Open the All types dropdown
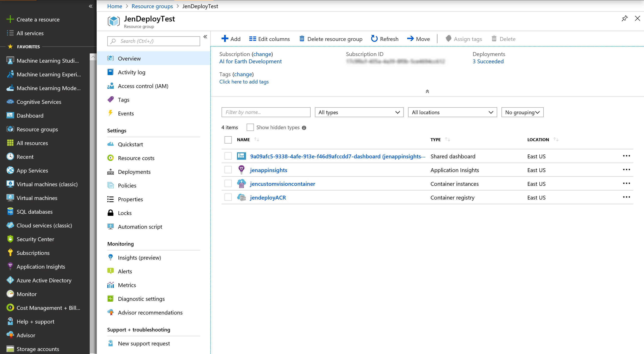The width and height of the screenshot is (644, 354). pyautogui.click(x=359, y=112)
